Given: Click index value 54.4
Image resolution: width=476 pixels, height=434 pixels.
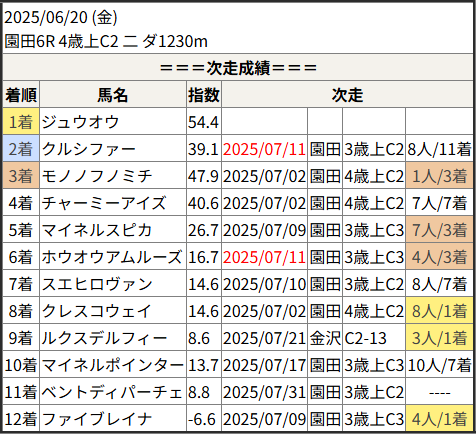Looking at the screenshot, I should pyautogui.click(x=204, y=122).
